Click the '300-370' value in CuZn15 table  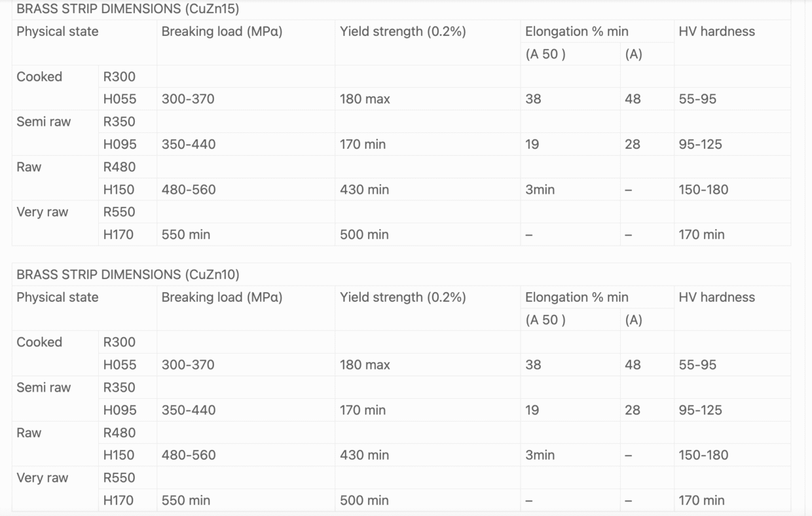(188, 100)
